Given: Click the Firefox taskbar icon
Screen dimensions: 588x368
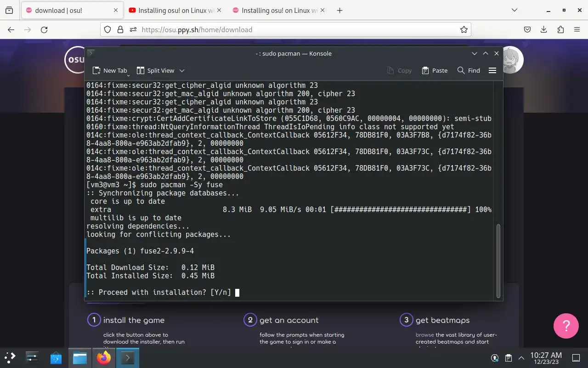Looking at the screenshot, I should 104,357.
